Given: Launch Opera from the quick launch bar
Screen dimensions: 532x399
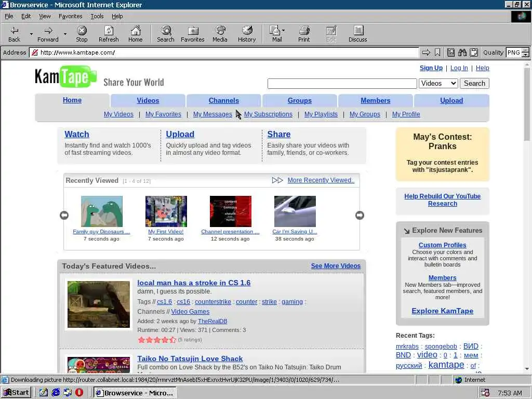Looking at the screenshot, I should coord(79,392).
